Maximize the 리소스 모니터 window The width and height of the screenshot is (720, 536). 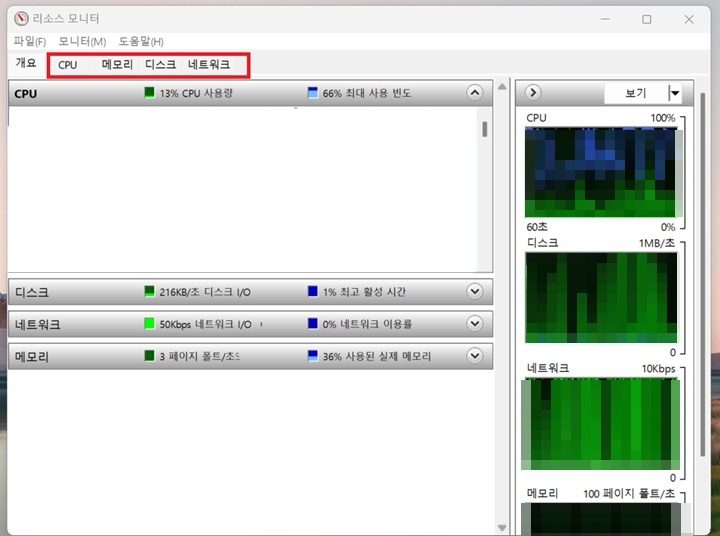pyautogui.click(x=647, y=19)
